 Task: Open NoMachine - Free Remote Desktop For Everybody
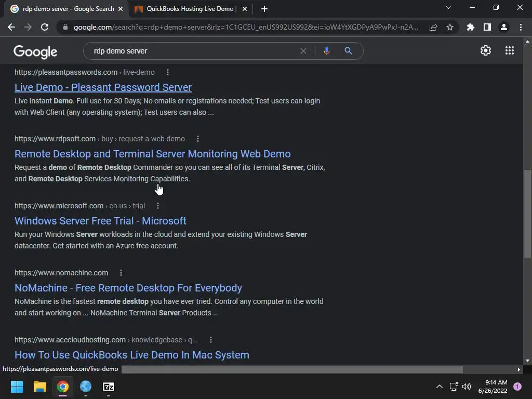[128, 288]
